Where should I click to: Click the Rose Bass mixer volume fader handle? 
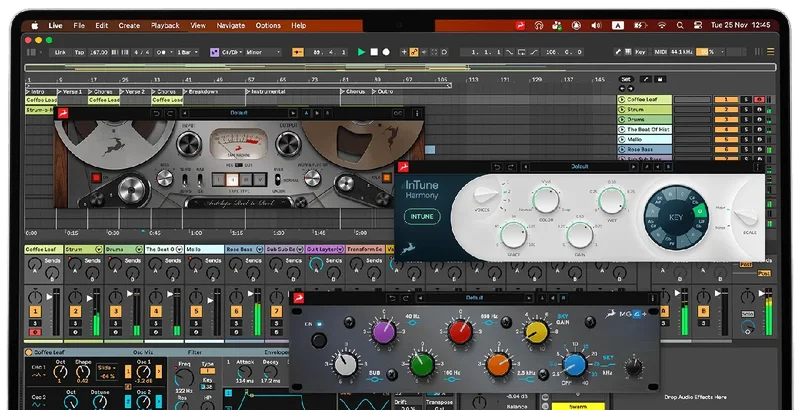click(x=251, y=295)
